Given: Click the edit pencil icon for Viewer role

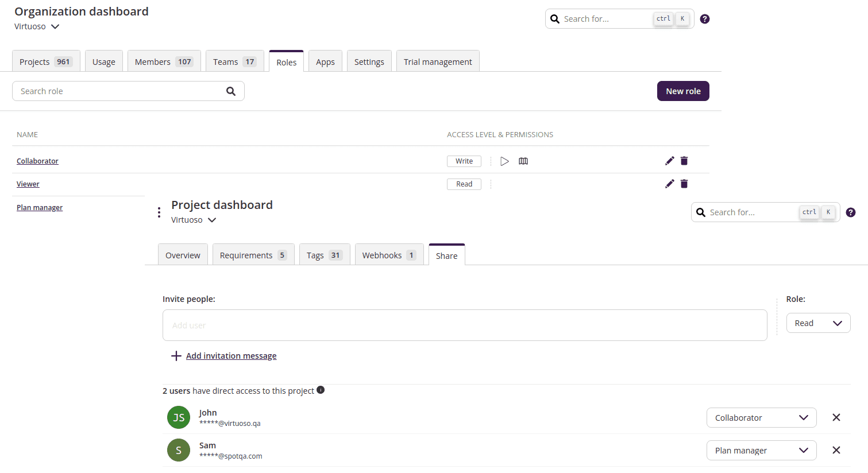Looking at the screenshot, I should [669, 184].
